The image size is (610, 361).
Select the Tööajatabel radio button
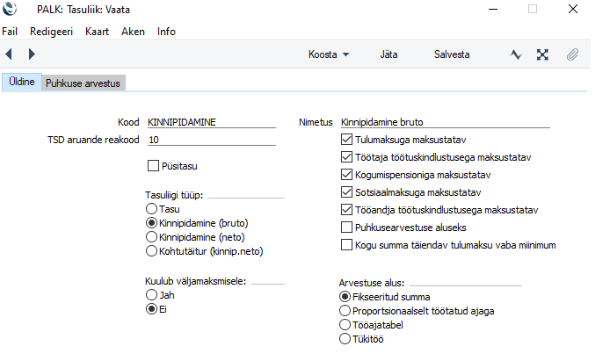click(345, 325)
